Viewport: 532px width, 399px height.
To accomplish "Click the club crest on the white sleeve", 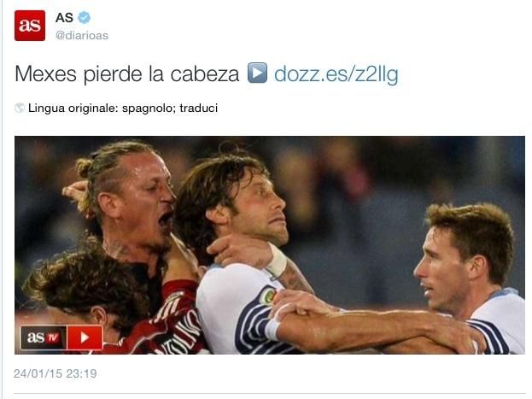I will (268, 296).
